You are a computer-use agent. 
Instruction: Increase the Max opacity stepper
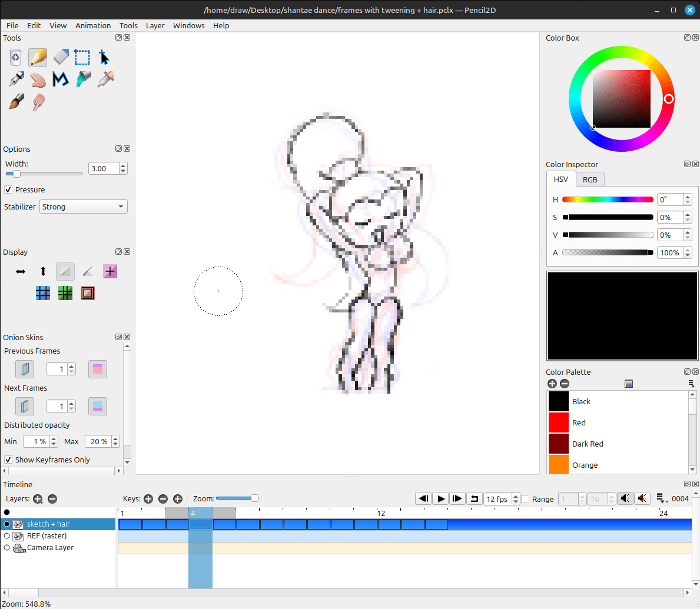click(115, 438)
